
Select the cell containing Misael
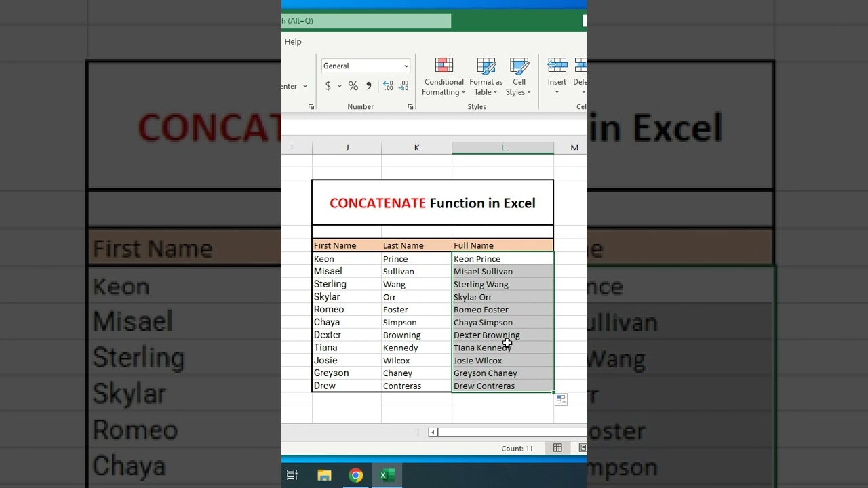[x=347, y=271]
